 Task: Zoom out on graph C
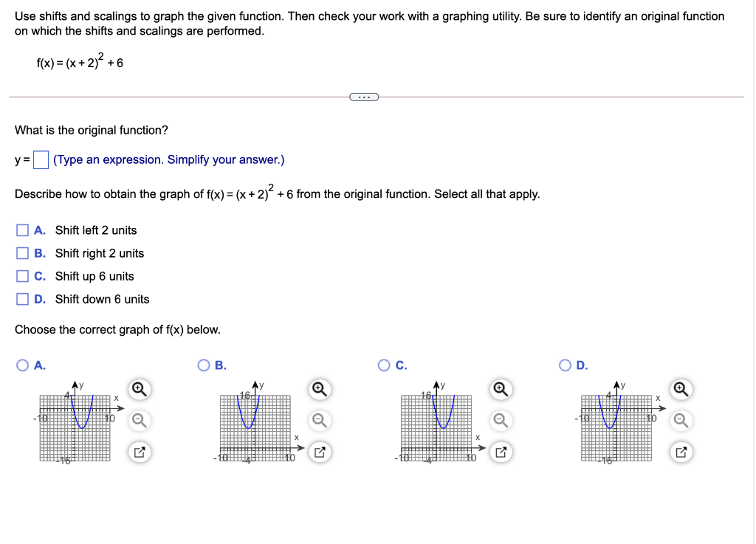(501, 421)
